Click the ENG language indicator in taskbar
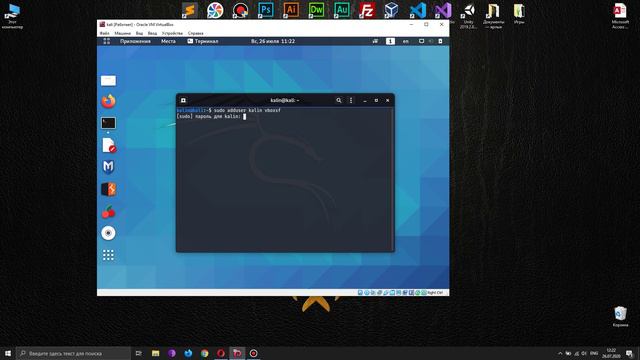Screen dimensions: 640x360 [x=594, y=353]
